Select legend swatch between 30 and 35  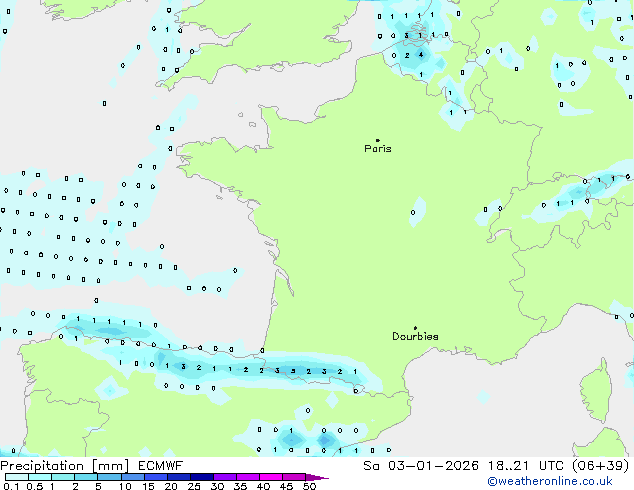click(225, 477)
